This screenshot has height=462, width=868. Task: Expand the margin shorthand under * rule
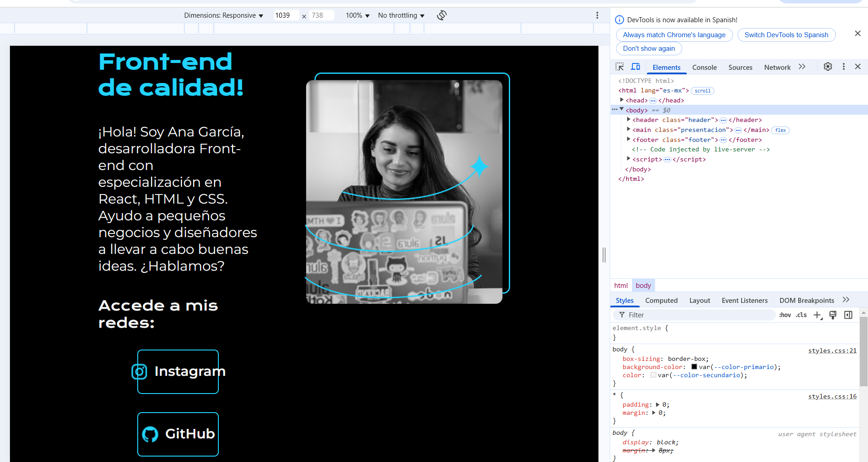(x=654, y=413)
